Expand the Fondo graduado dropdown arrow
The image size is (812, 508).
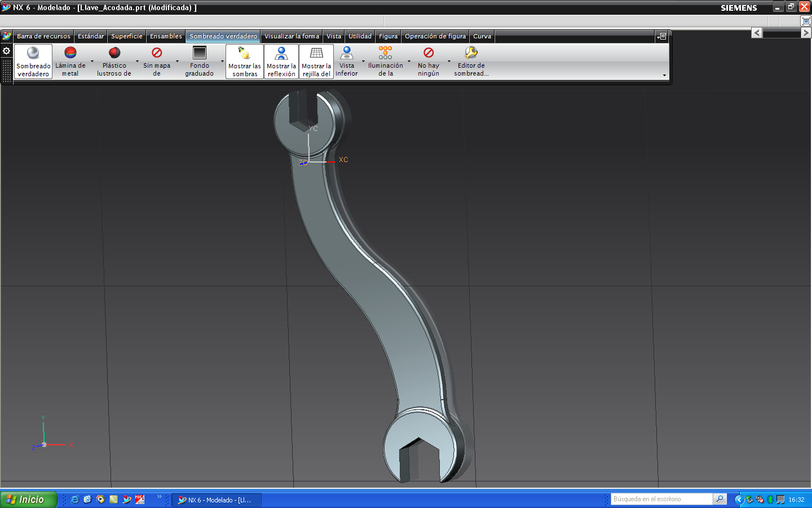(x=222, y=62)
